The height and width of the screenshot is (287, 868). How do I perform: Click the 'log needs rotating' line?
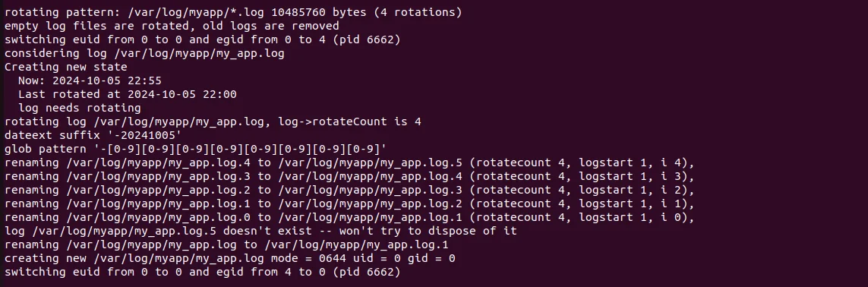tap(79, 108)
